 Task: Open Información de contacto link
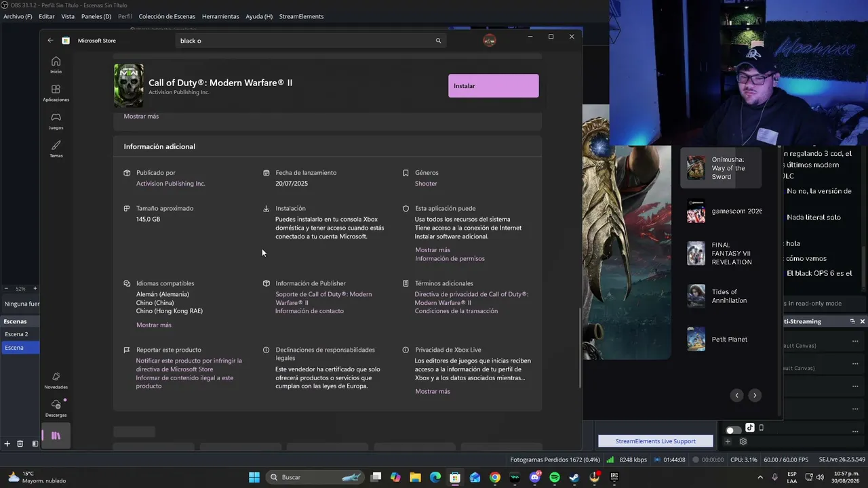pyautogui.click(x=309, y=311)
